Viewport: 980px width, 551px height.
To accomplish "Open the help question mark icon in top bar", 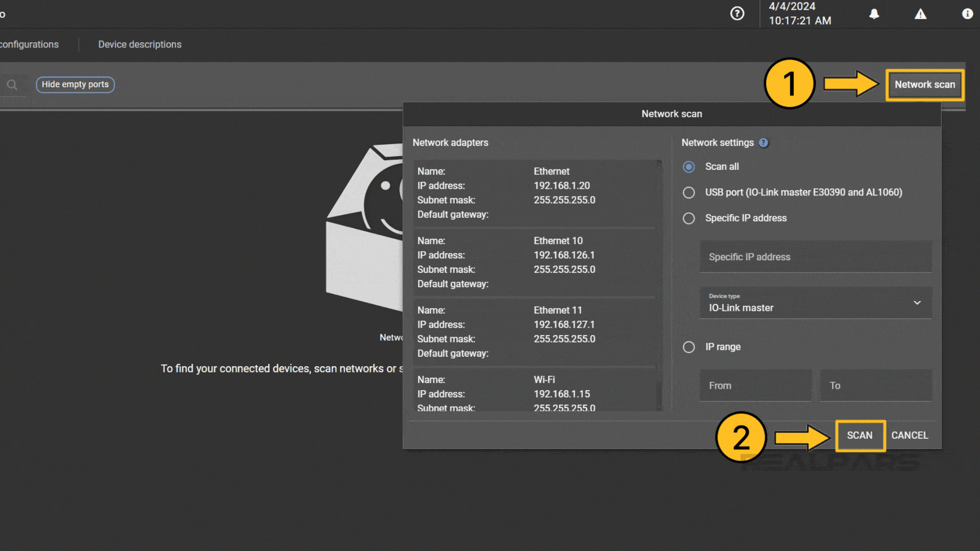I will (x=737, y=13).
